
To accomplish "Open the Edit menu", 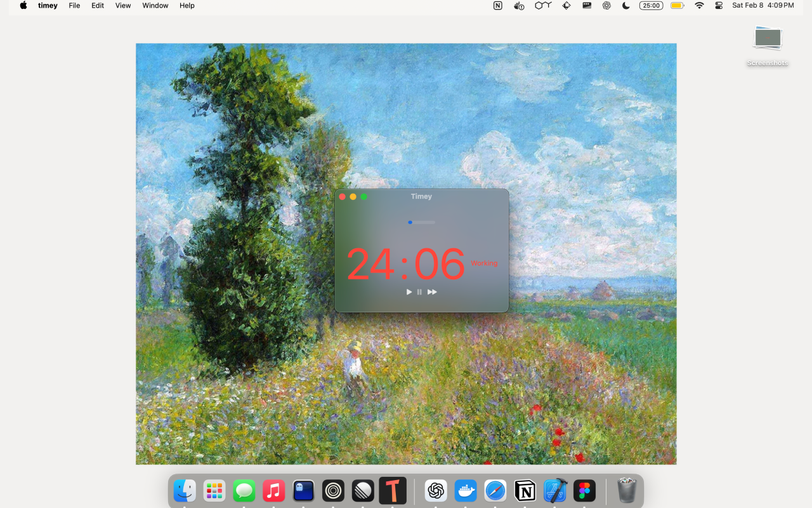I will pyautogui.click(x=98, y=6).
